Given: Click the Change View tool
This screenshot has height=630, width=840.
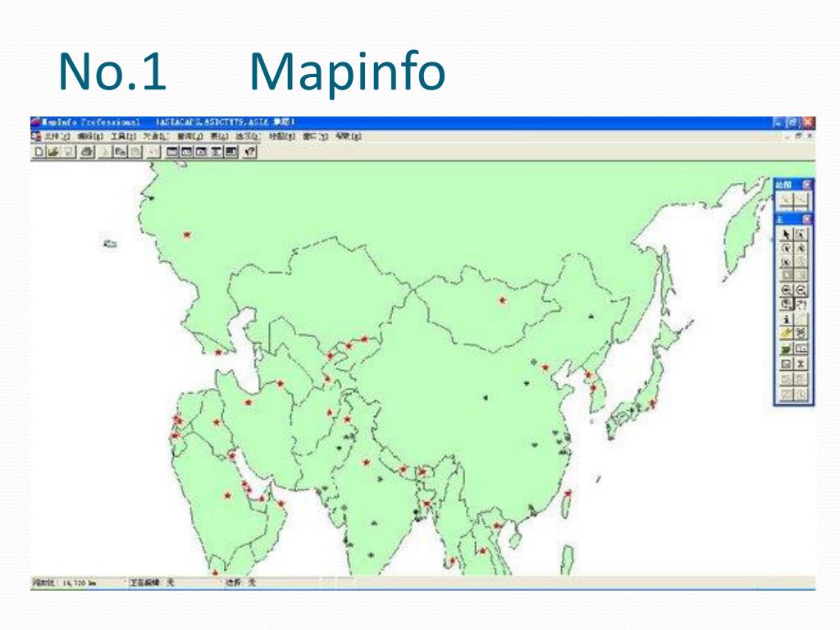Looking at the screenshot, I should [786, 304].
